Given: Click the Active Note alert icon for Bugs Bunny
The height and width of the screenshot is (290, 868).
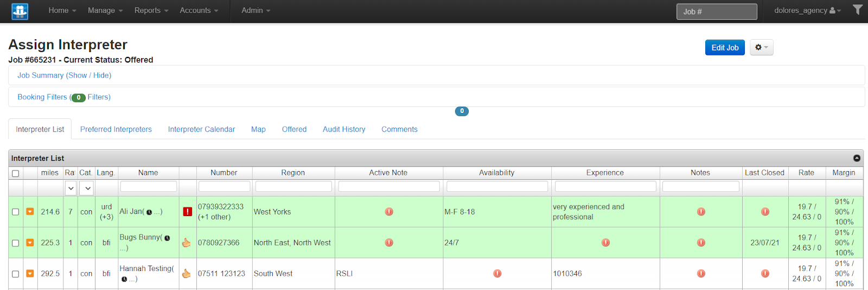Looking at the screenshot, I should tap(389, 243).
